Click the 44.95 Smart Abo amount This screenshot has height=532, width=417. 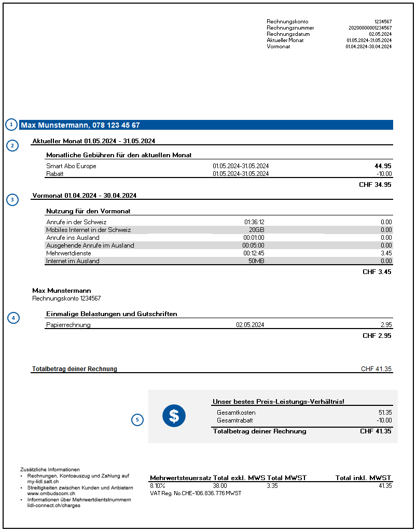[x=383, y=166]
